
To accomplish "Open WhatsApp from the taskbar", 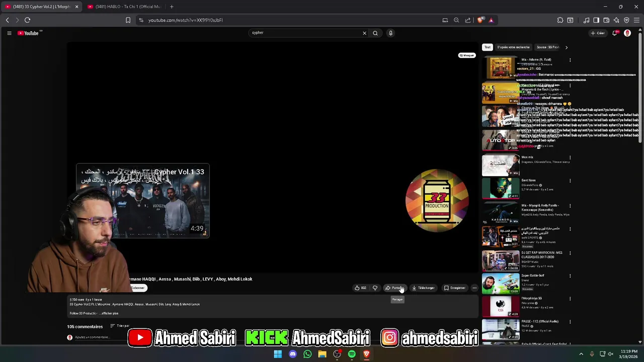I will [307, 354].
